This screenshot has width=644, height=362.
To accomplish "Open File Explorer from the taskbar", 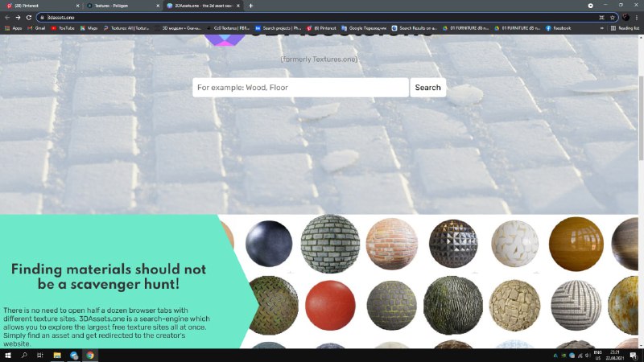I will click(x=57, y=356).
